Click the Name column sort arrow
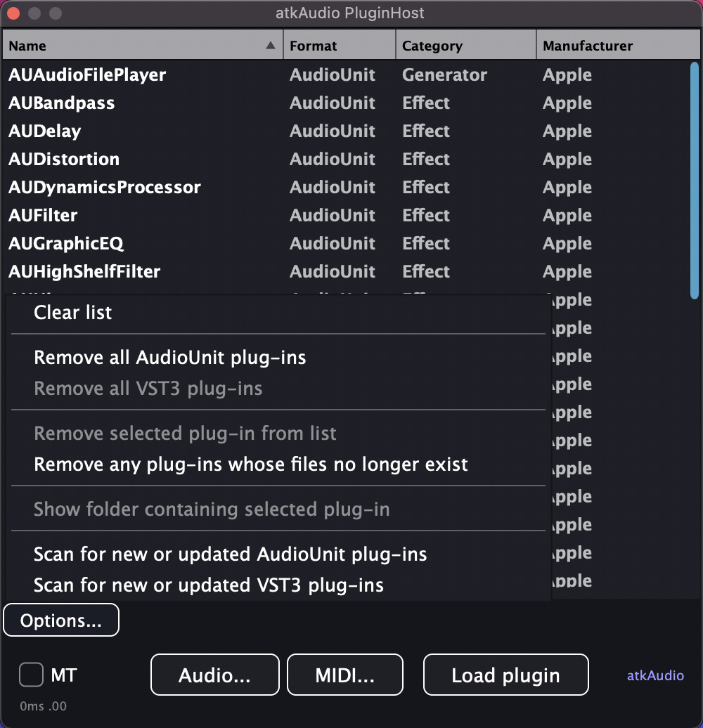Image resolution: width=703 pixels, height=728 pixels. [271, 46]
